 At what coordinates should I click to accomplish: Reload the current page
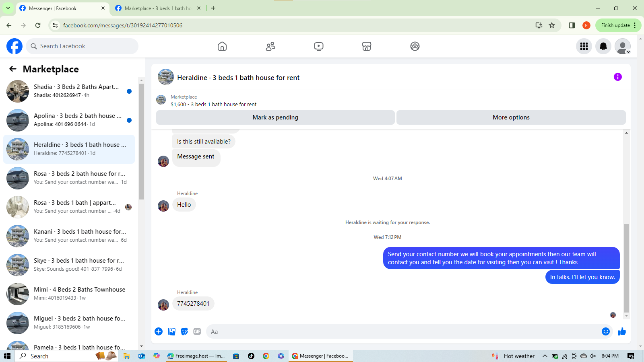pos(38,25)
